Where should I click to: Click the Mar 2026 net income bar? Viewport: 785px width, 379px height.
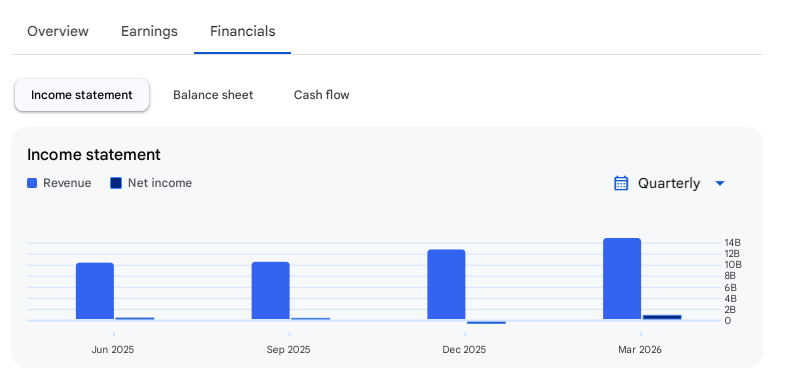pos(662,317)
